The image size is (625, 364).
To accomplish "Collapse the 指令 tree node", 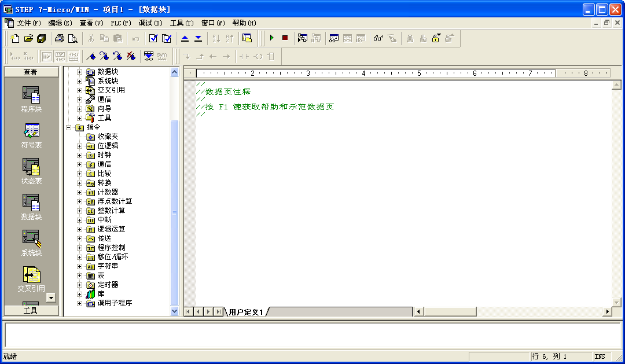I will click(69, 127).
